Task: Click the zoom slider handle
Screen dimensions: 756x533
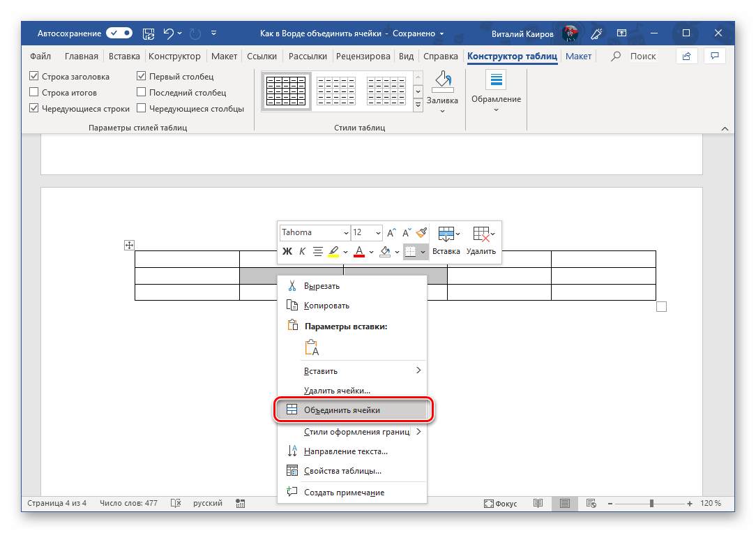Action: coord(651,504)
